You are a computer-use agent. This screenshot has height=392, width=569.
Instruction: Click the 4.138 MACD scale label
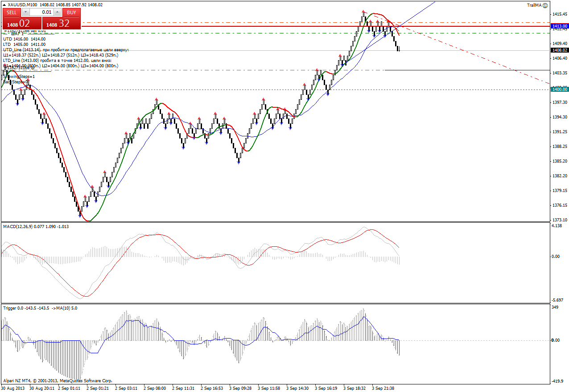[557, 226]
